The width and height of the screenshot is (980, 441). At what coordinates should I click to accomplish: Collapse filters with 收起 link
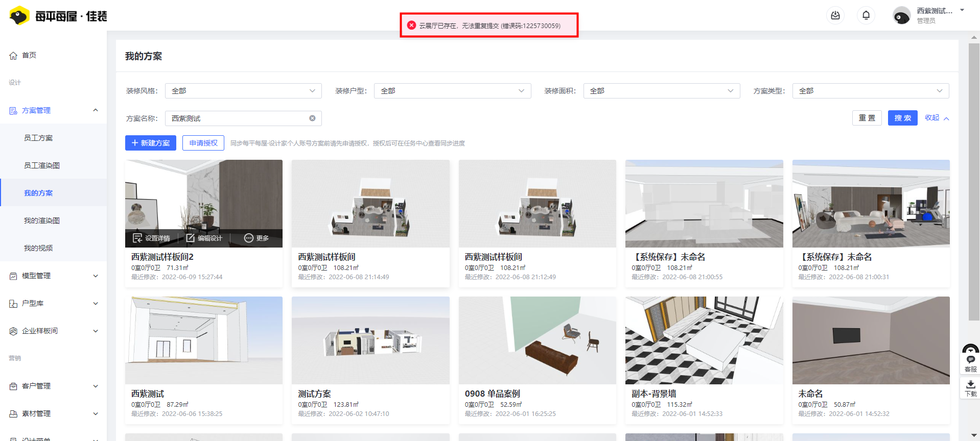point(937,118)
